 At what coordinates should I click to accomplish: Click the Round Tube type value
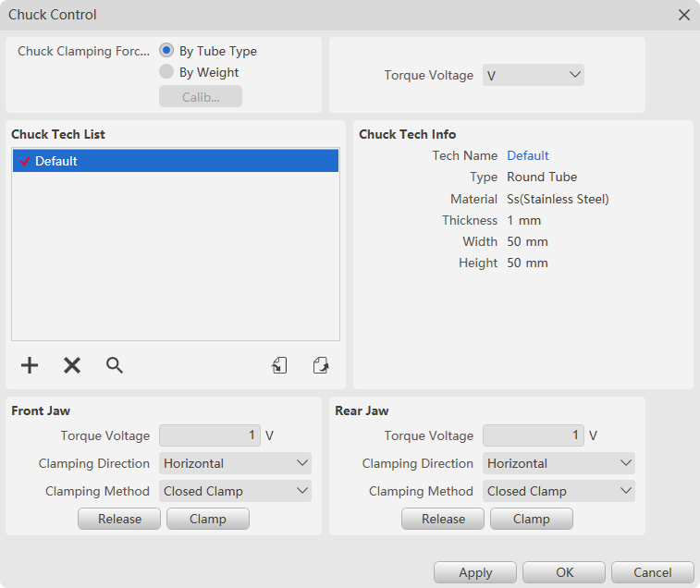(542, 177)
